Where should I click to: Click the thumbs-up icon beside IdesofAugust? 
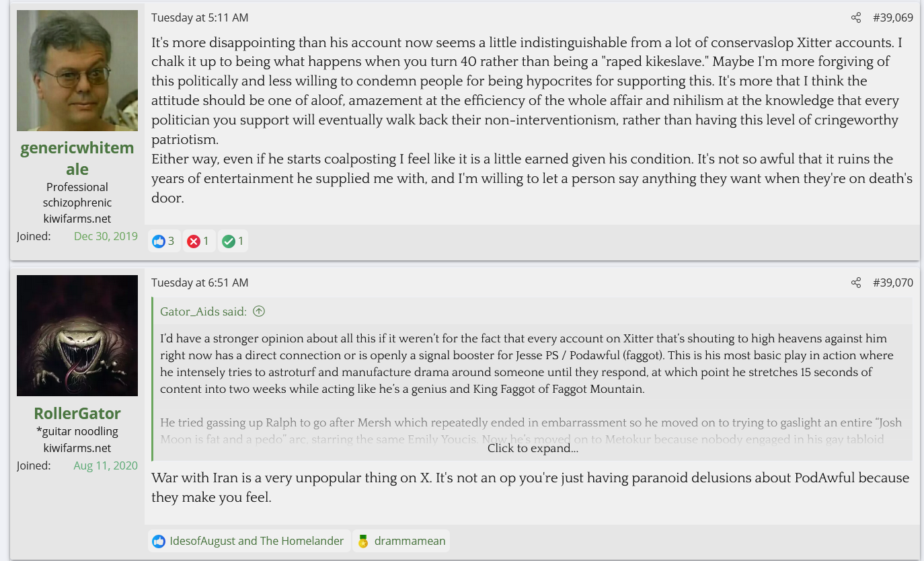159,541
